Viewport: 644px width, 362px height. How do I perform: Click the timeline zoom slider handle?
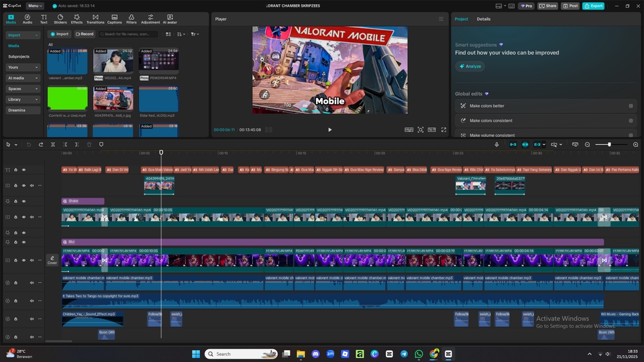[x=609, y=145]
